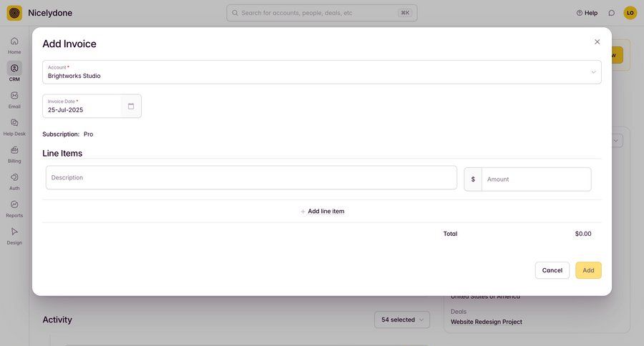
Task: Click Add line item
Action: click(322, 212)
